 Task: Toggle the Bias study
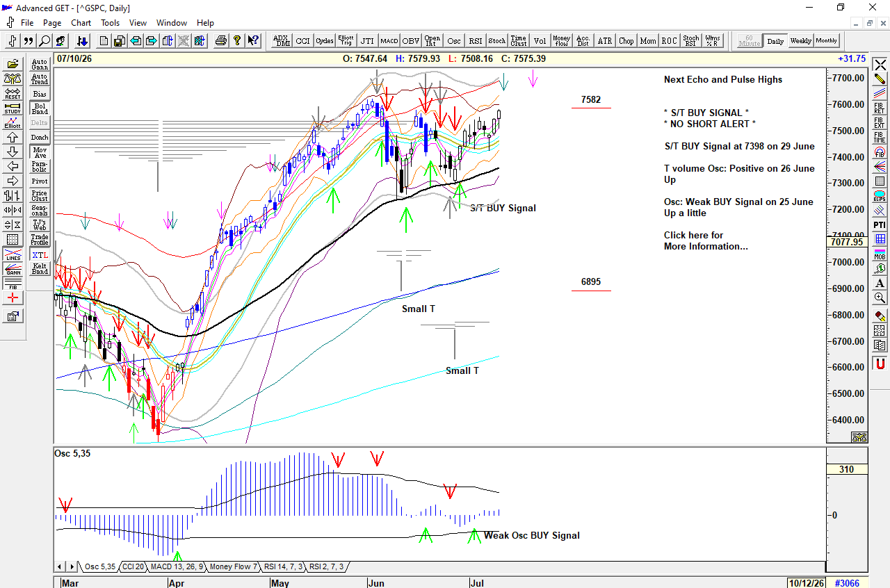(40, 94)
